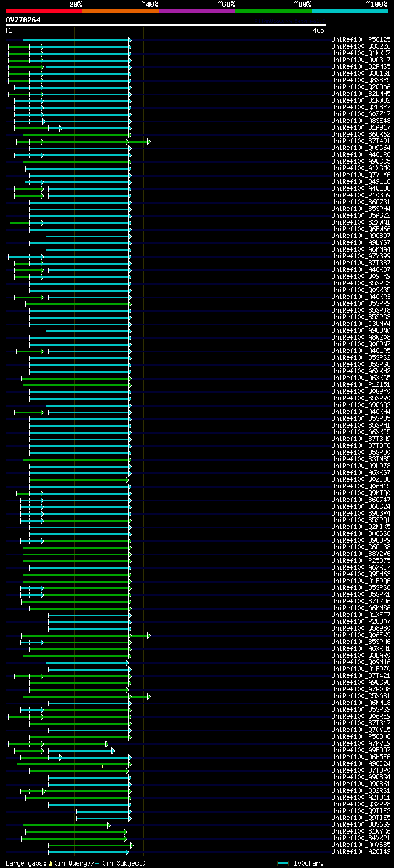
Task: Click label UniRef100_Q09G64
Action: coord(361,148)
